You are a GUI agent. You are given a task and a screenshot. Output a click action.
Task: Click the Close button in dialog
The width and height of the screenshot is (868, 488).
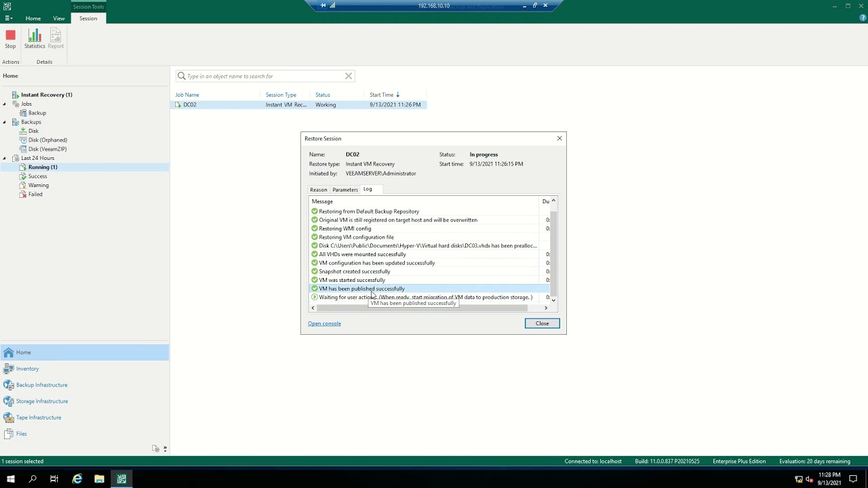tap(542, 323)
